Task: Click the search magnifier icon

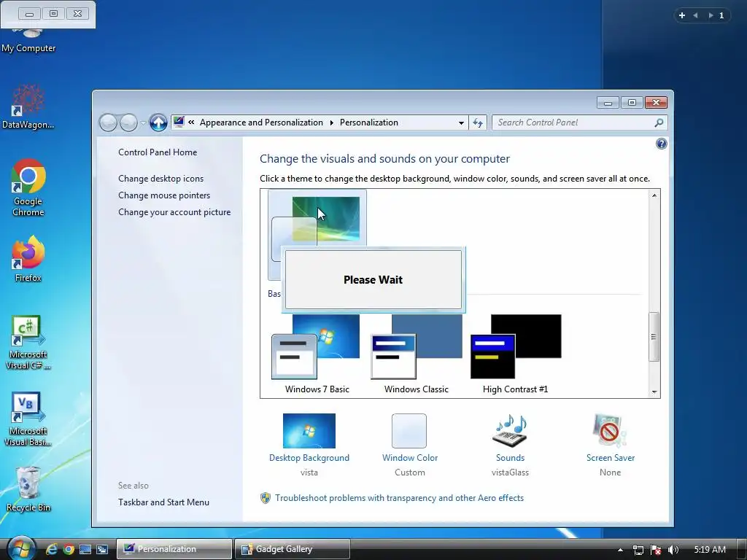Action: (x=659, y=122)
